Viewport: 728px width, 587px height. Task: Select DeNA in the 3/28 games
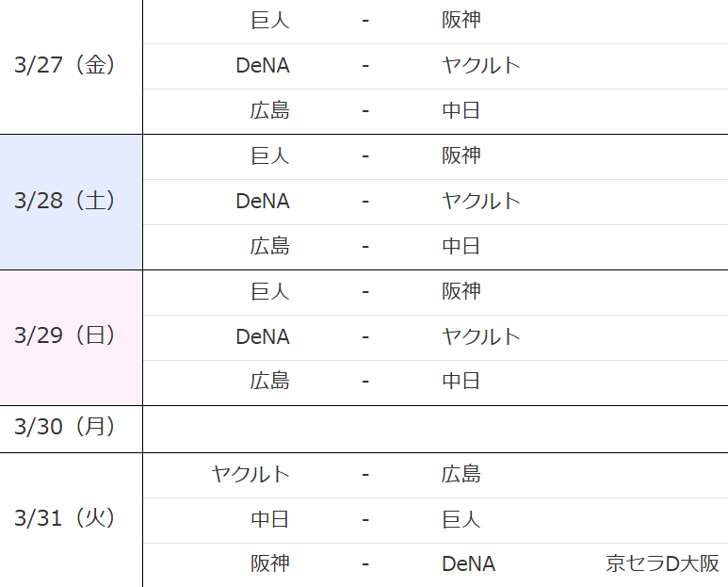263,201
